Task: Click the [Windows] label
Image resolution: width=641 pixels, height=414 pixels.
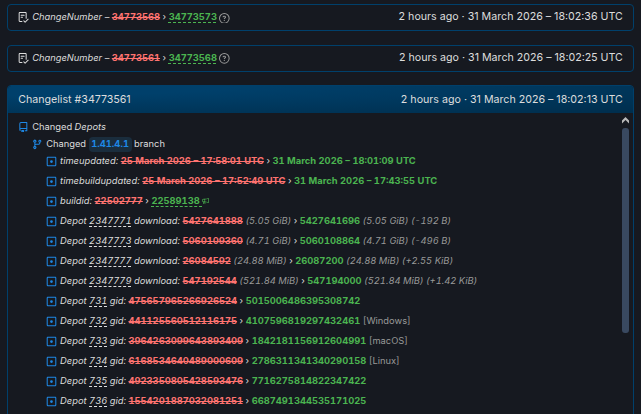Action: tap(387, 321)
